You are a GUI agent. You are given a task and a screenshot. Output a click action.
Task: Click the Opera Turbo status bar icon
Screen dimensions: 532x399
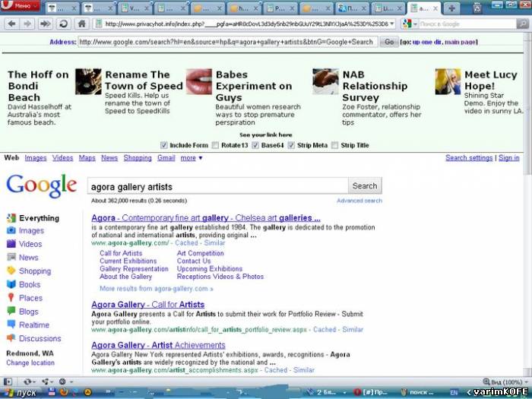click(64, 382)
